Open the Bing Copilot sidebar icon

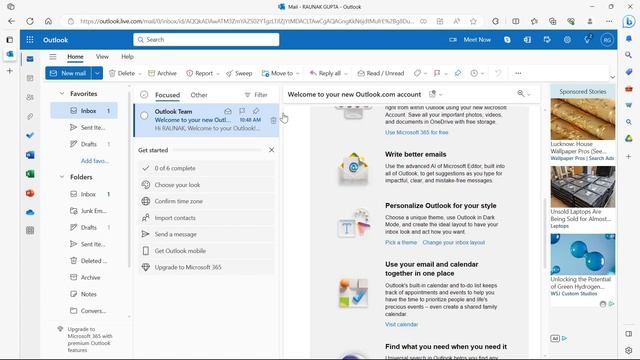pyautogui.click(x=629, y=21)
